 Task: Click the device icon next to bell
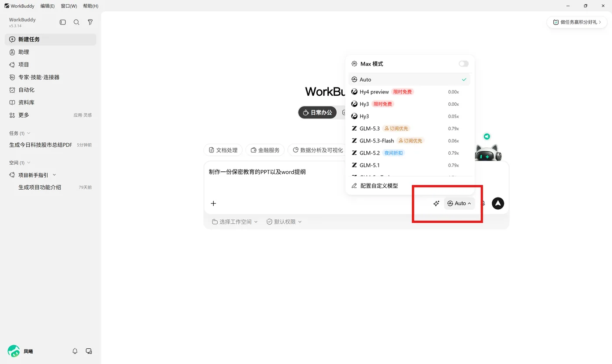click(89, 351)
